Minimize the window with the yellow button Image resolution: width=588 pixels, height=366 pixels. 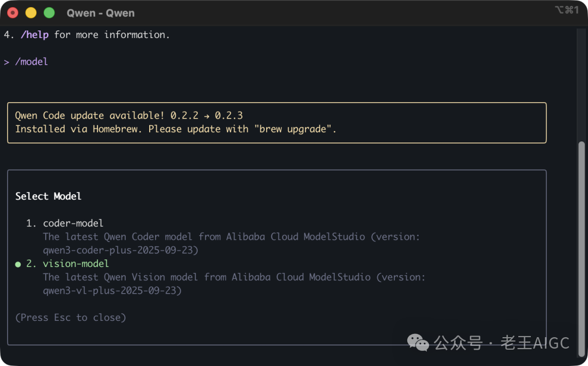tap(31, 13)
